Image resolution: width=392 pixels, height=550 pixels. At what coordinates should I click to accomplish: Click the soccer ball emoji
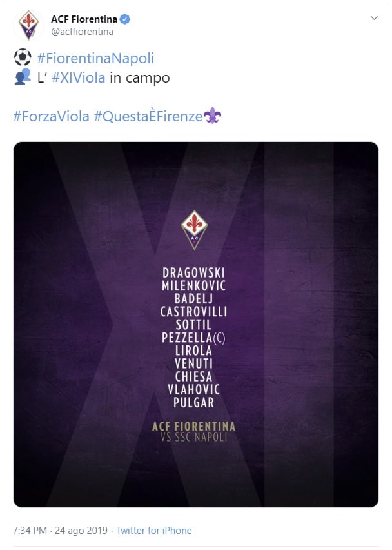pos(22,58)
